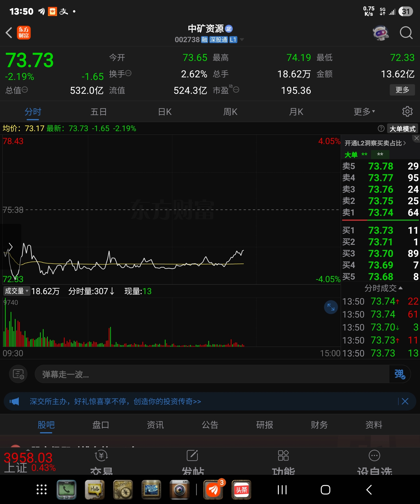Open the 公告 tab
Screen dimensions: 420x504
tap(210, 425)
